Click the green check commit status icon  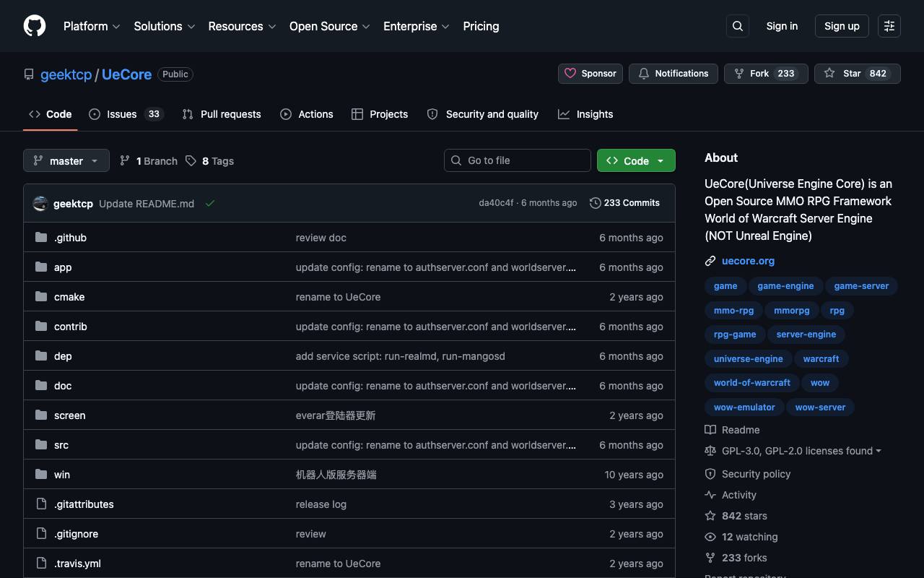210,204
